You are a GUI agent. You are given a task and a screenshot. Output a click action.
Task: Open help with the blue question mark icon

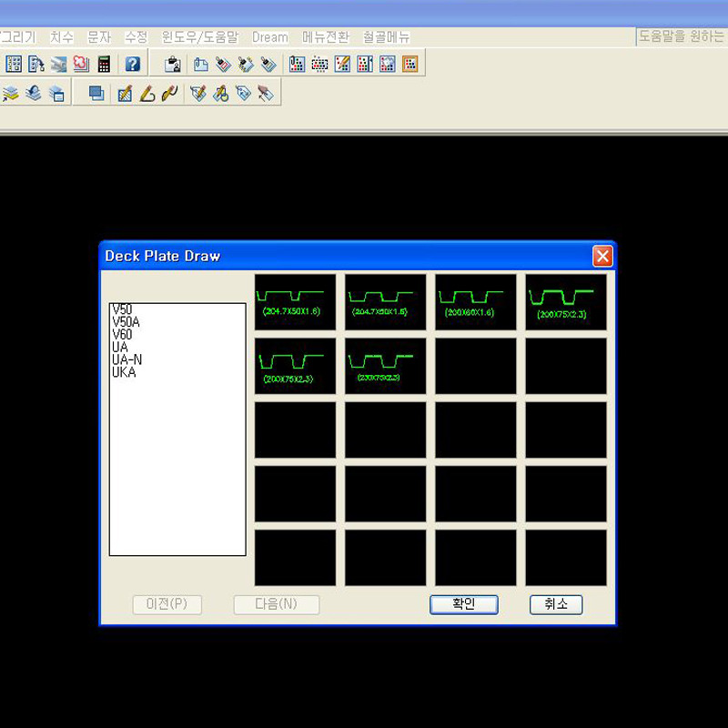click(133, 64)
